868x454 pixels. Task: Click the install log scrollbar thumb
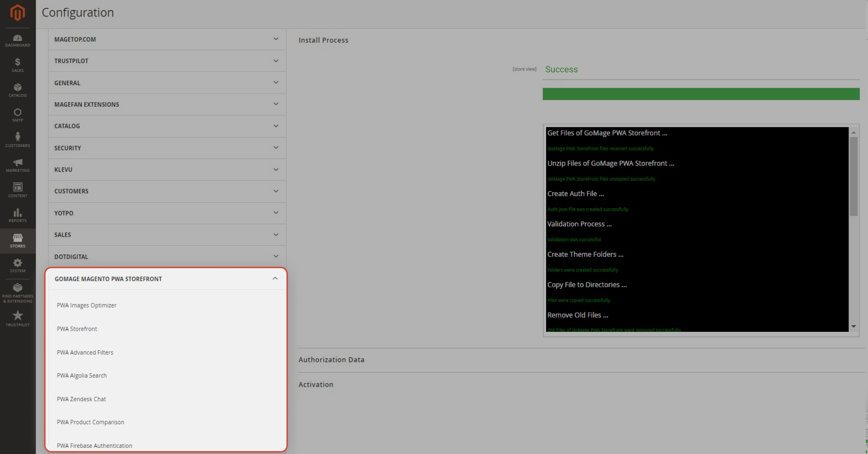(x=854, y=176)
